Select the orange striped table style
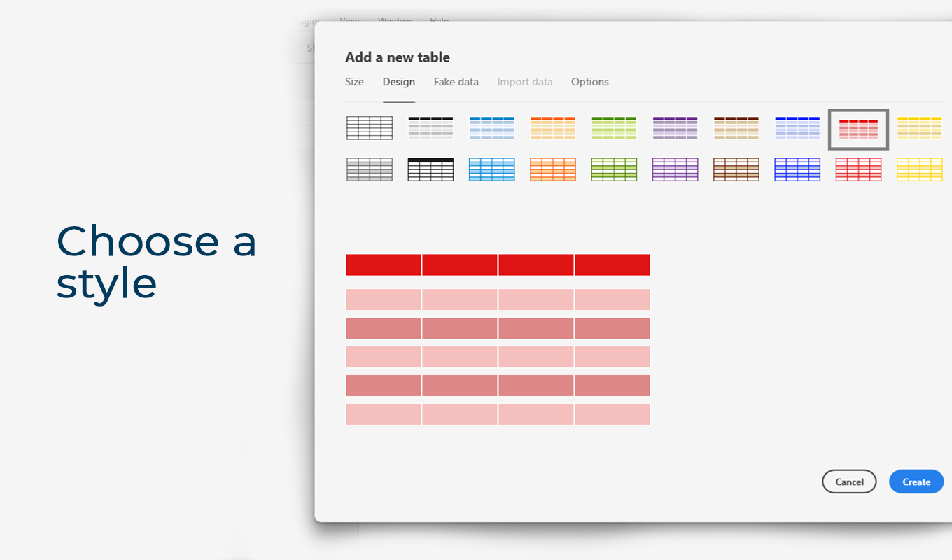The width and height of the screenshot is (952, 560). 553,128
